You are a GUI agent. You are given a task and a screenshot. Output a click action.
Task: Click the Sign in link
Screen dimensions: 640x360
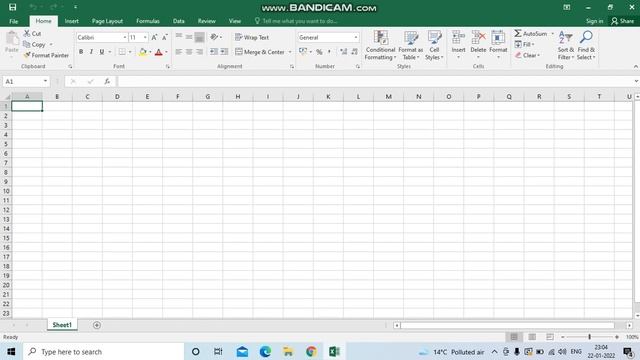pyautogui.click(x=594, y=21)
